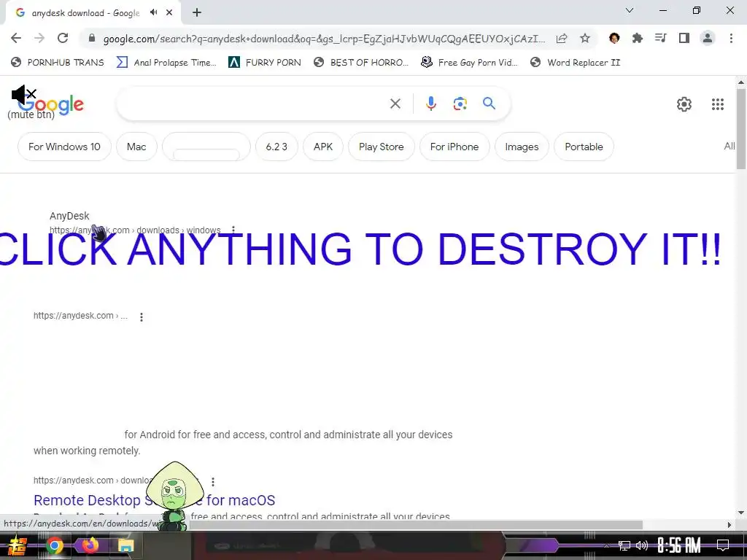Open the BEST OF HORRO... bookmark

pyautogui.click(x=361, y=63)
